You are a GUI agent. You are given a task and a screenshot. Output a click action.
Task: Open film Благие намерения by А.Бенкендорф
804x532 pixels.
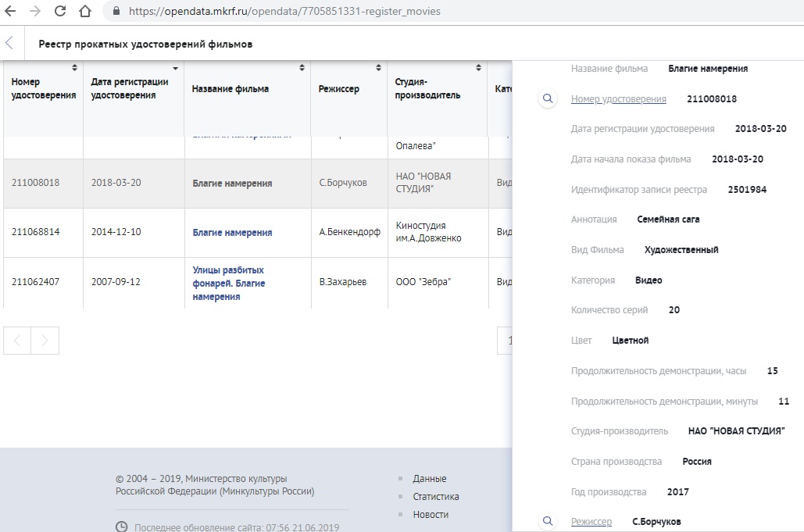pyautogui.click(x=232, y=233)
